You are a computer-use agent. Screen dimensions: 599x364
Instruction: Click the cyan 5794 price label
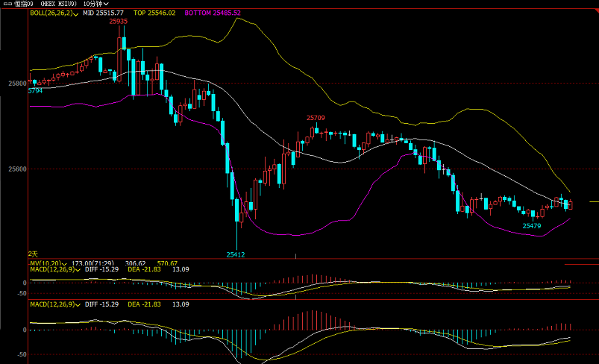coord(35,91)
